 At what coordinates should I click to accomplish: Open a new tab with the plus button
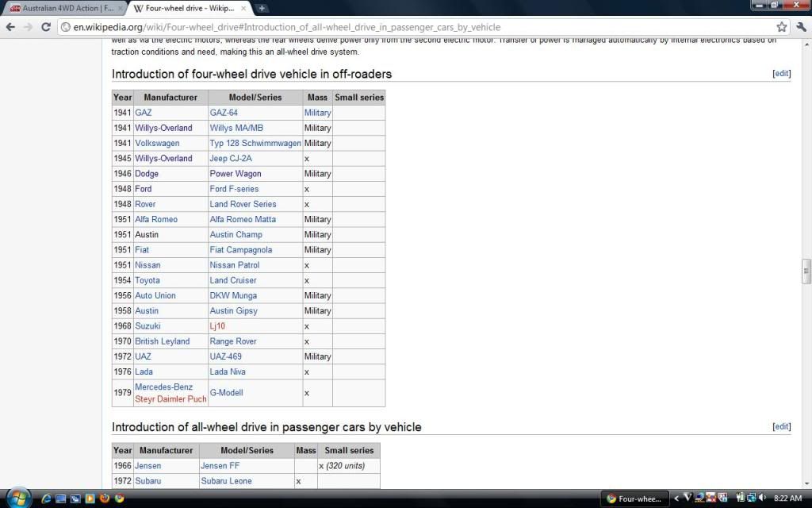(262, 8)
